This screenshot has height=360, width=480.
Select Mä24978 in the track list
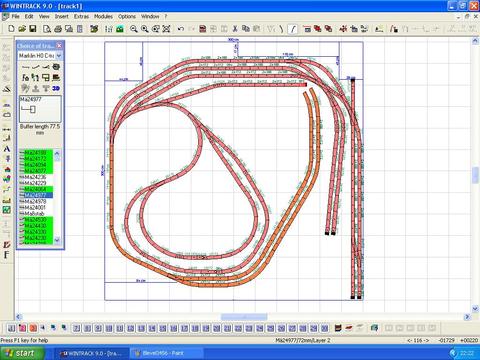point(35,201)
